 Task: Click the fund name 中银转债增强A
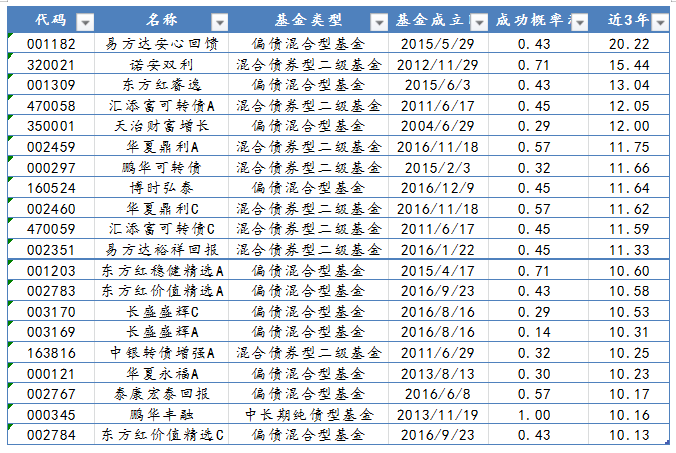pyautogui.click(x=162, y=353)
